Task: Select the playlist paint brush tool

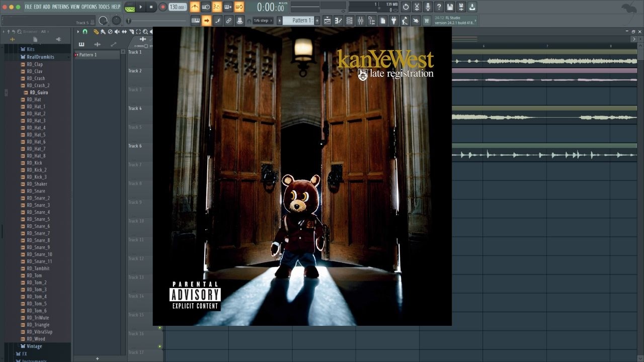Action: (103, 32)
